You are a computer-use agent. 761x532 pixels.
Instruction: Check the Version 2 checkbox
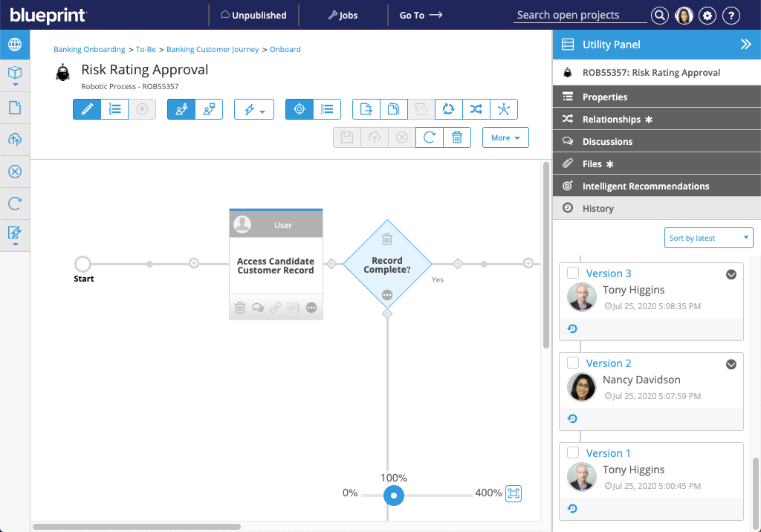coord(573,363)
